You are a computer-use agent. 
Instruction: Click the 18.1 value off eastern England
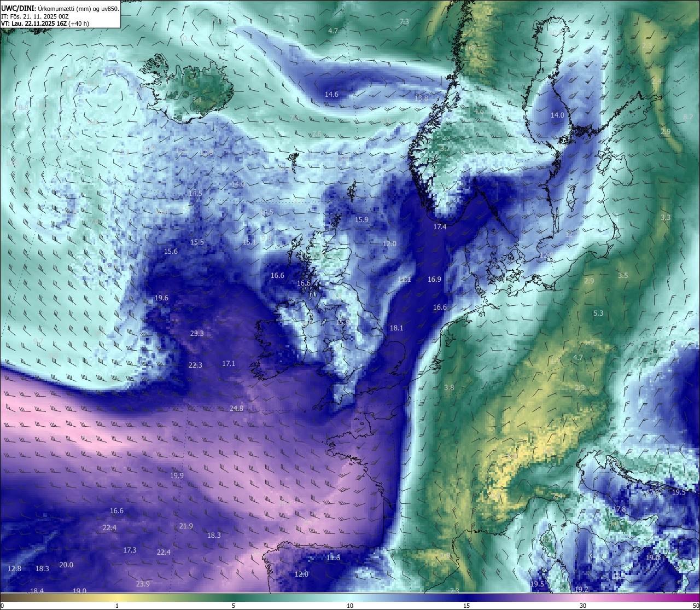396,328
